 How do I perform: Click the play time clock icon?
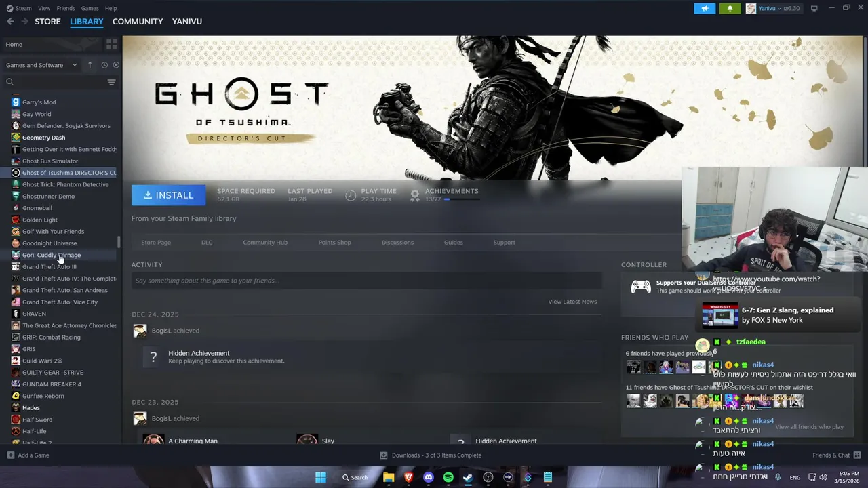click(351, 195)
